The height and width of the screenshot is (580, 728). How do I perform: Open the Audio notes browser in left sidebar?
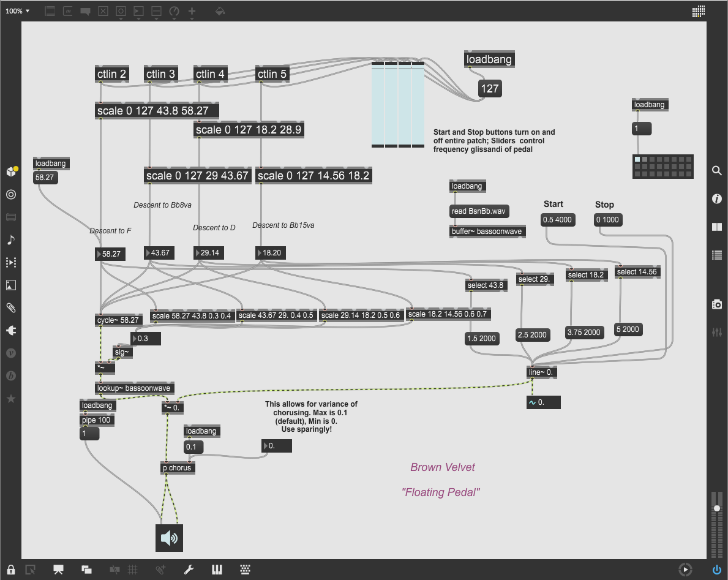[x=11, y=239]
